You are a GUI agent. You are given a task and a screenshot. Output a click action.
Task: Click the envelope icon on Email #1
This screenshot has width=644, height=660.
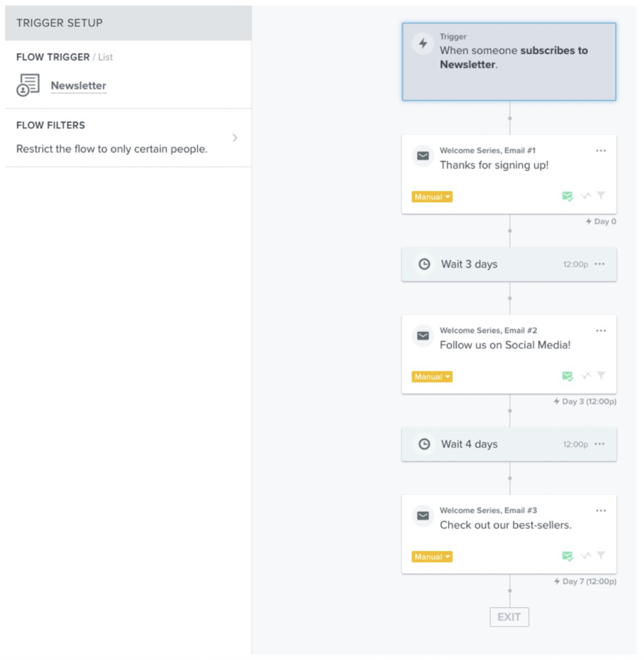click(423, 156)
